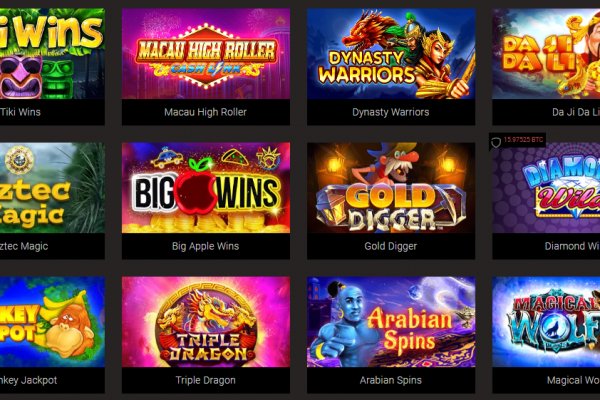Click the Arabian Spins title label
Image resolution: width=600 pixels, height=400 pixels.
(391, 380)
